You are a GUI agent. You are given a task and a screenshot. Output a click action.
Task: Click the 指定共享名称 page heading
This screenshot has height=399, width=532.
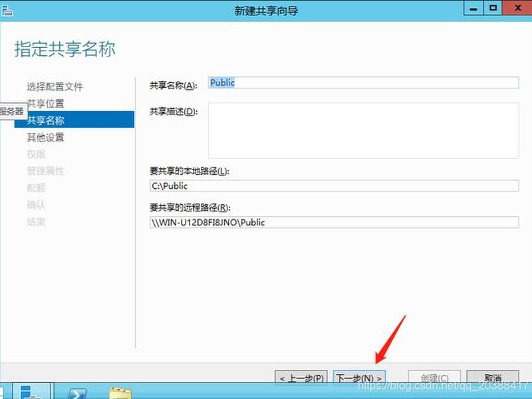65,49
